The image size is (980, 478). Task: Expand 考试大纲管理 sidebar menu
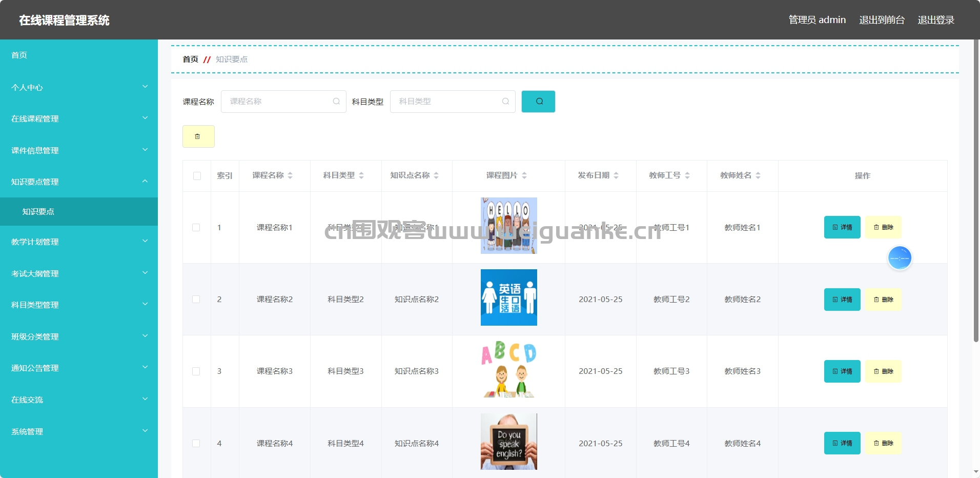click(79, 273)
